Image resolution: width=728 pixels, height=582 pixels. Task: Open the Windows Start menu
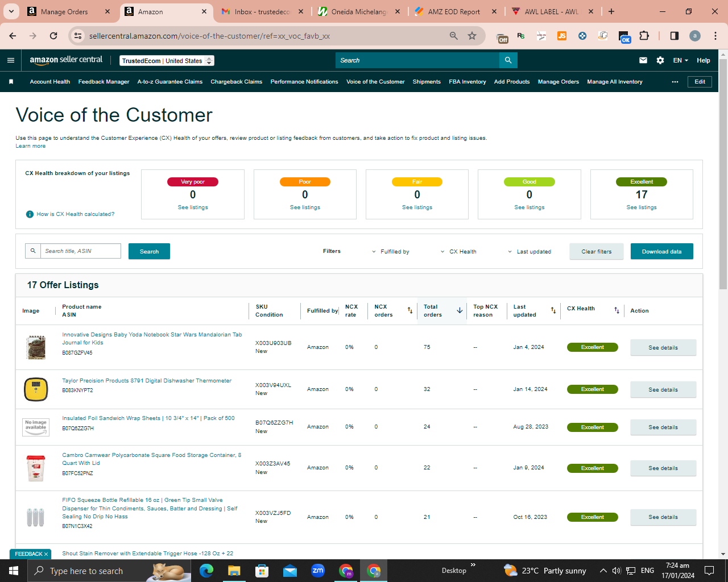(x=14, y=571)
